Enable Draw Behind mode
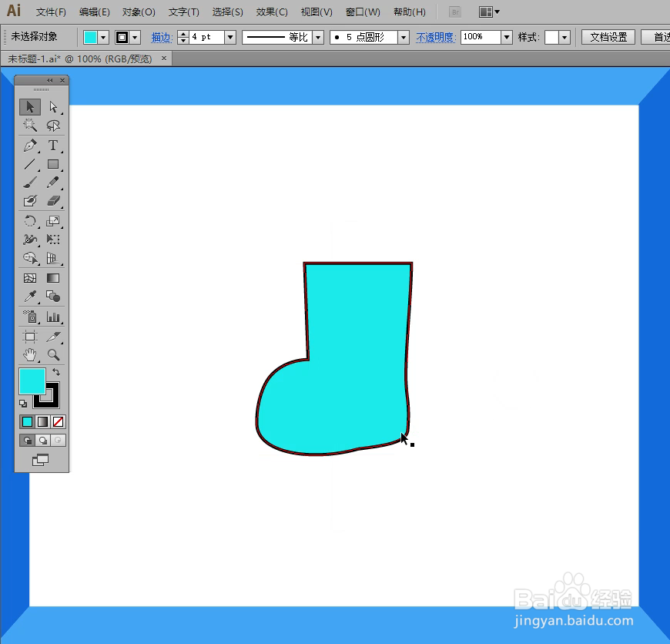The height and width of the screenshot is (644, 670). coord(42,440)
